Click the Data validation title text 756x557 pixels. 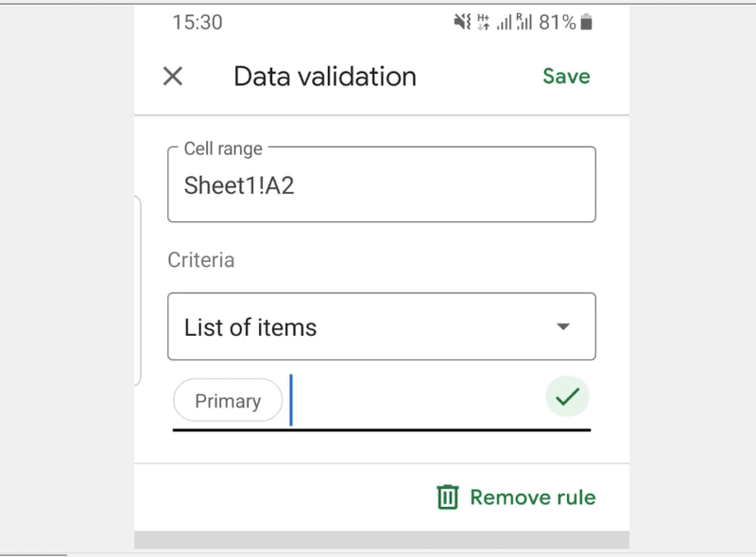point(325,77)
